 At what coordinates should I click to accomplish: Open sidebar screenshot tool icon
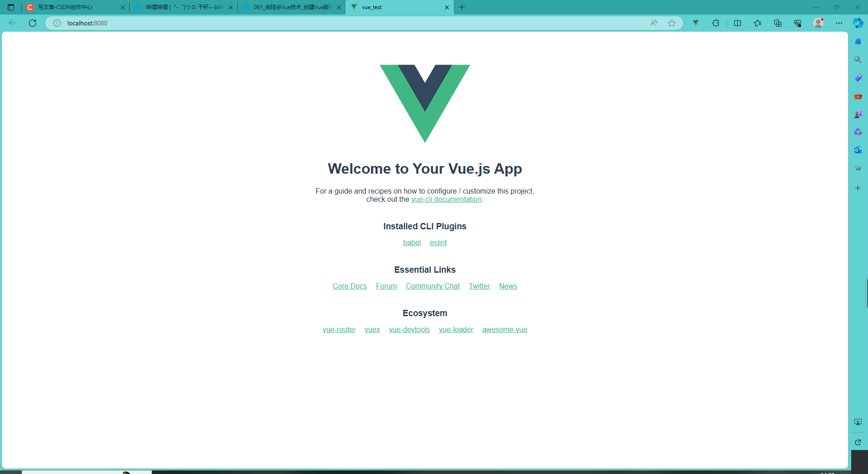858,422
